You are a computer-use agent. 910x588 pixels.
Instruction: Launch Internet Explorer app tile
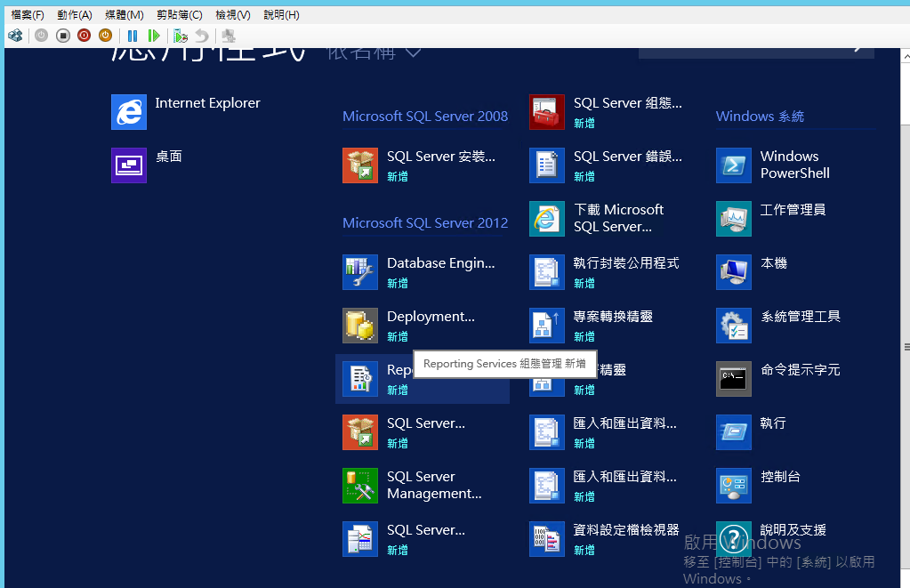pos(186,112)
